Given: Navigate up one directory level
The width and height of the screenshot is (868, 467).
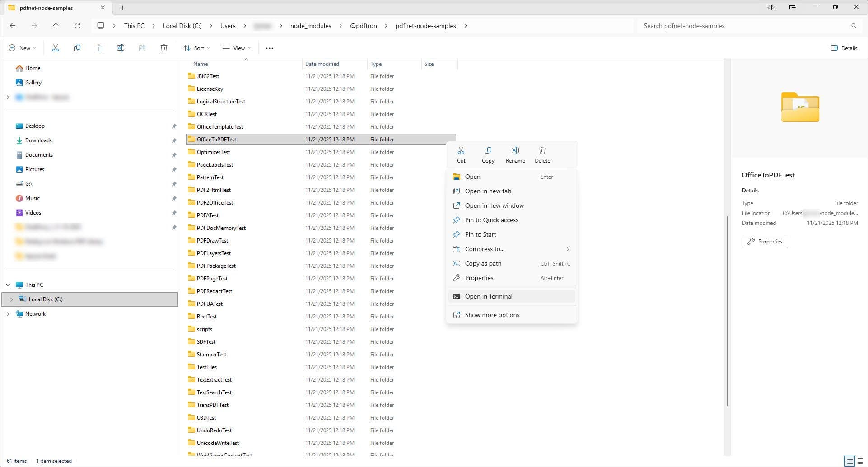Looking at the screenshot, I should pos(56,26).
